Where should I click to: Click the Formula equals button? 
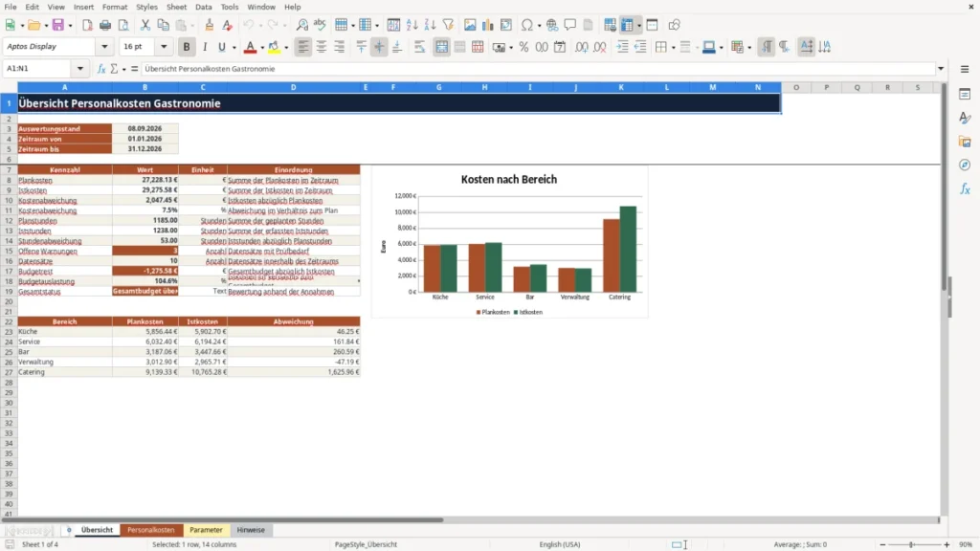(x=134, y=69)
